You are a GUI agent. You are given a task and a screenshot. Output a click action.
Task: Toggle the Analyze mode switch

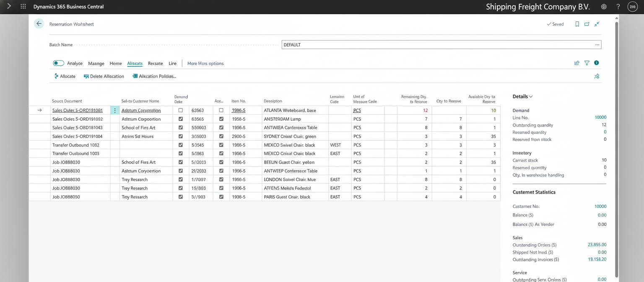(58, 63)
